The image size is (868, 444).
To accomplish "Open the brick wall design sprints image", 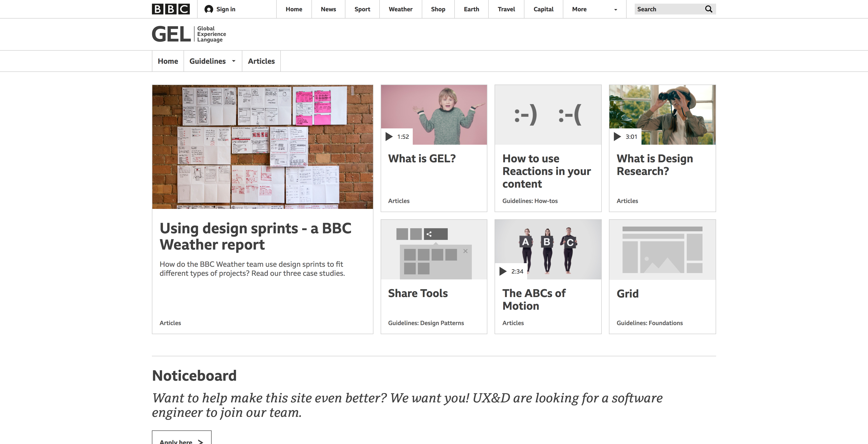I will tap(262, 147).
